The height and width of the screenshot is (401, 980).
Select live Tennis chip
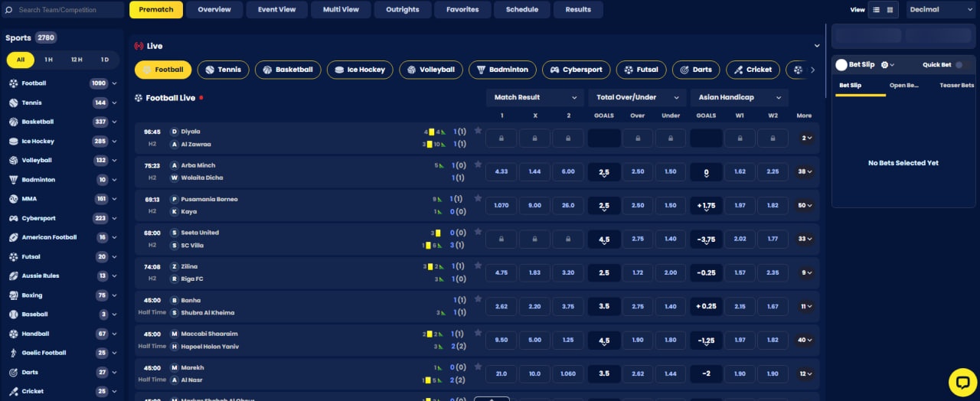pyautogui.click(x=223, y=70)
